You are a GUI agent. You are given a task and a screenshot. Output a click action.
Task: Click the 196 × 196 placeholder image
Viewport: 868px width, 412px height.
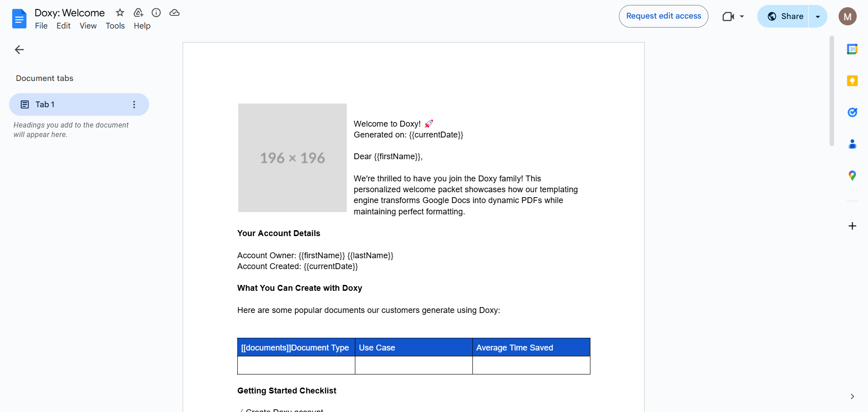[292, 158]
